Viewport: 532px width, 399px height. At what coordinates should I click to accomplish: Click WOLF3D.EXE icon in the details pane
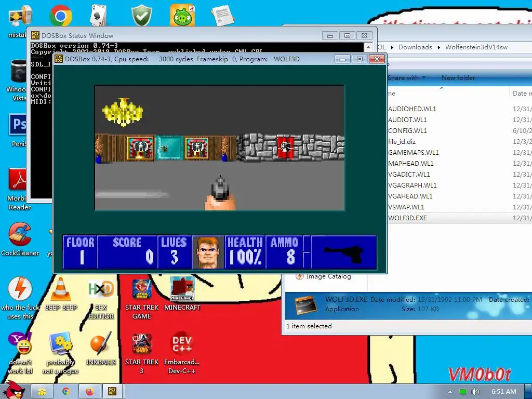pyautogui.click(x=305, y=304)
